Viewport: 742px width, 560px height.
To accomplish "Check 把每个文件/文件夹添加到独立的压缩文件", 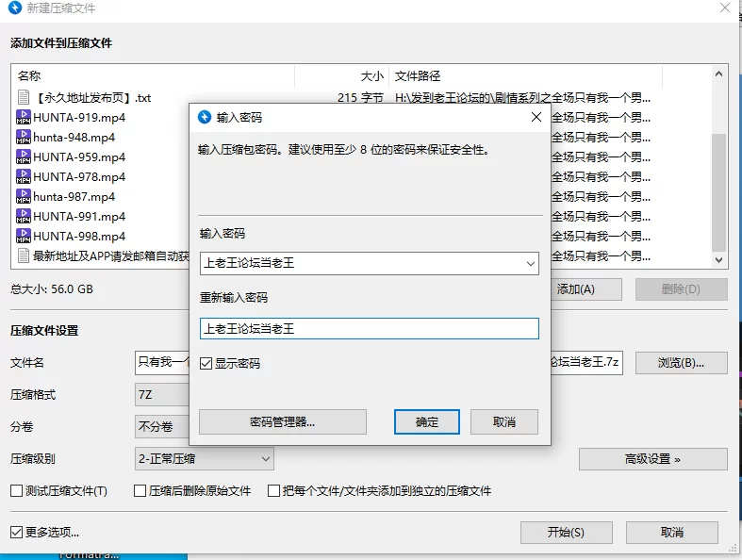I will point(273,491).
